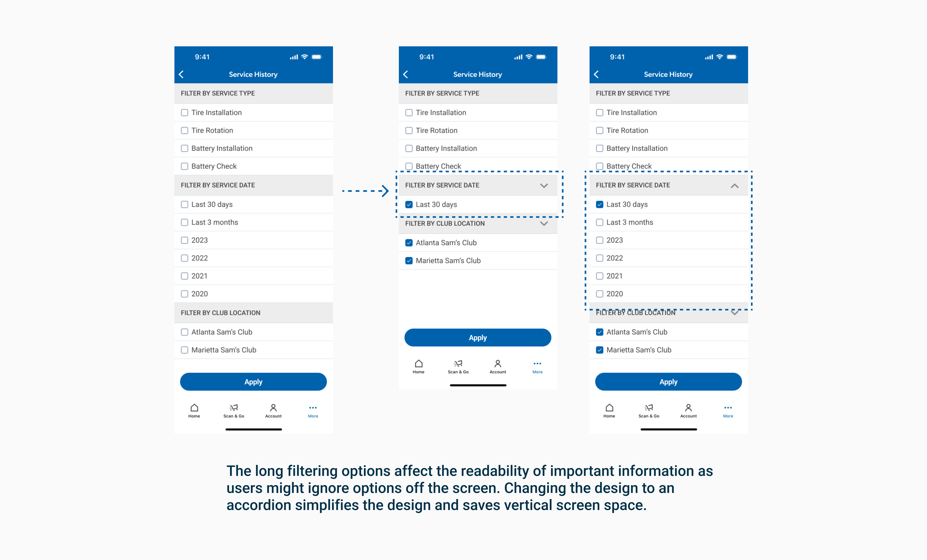The width and height of the screenshot is (927, 560).
Task: Check Tire Installation on left phone
Action: [x=184, y=112]
